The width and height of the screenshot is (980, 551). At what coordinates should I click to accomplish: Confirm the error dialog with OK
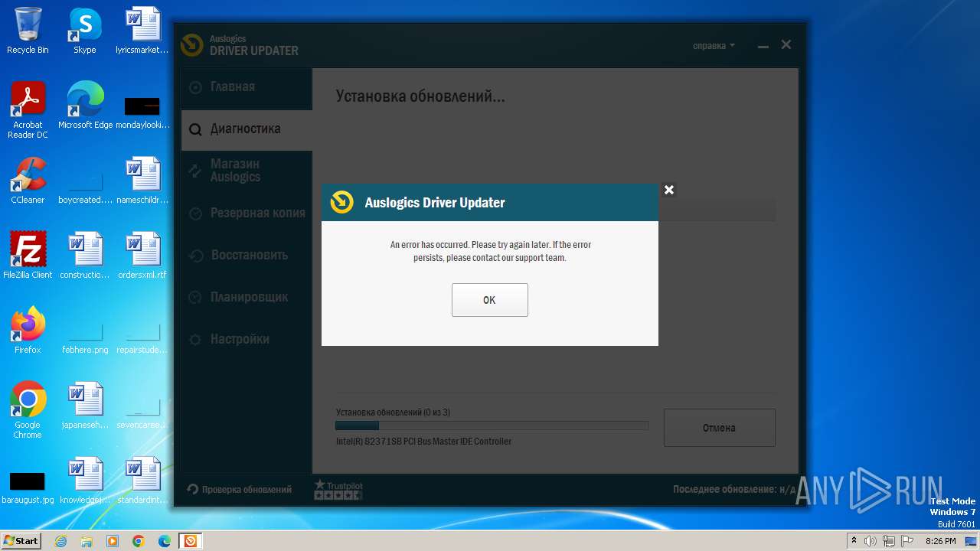pos(489,300)
